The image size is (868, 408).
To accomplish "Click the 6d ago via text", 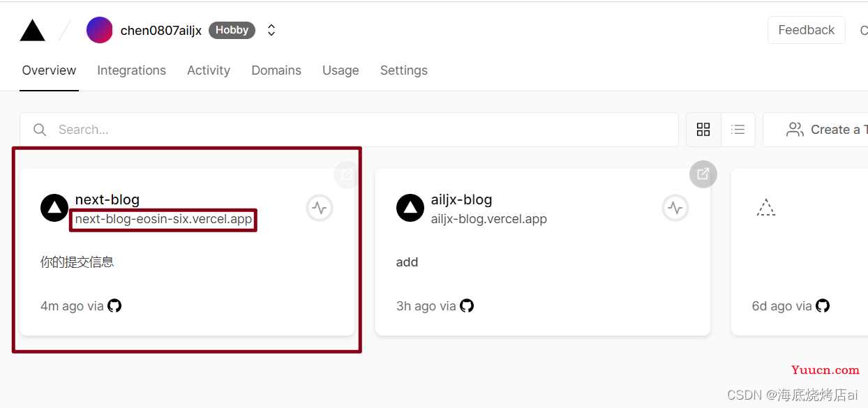I will tap(782, 306).
